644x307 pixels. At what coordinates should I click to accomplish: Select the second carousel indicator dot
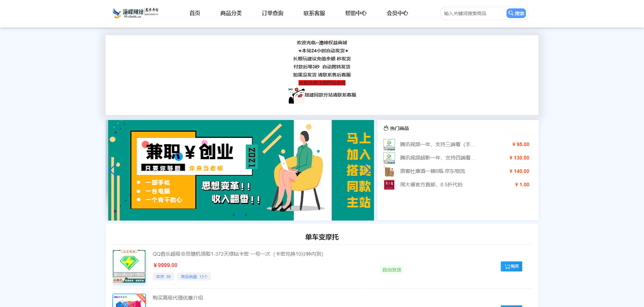(240, 215)
